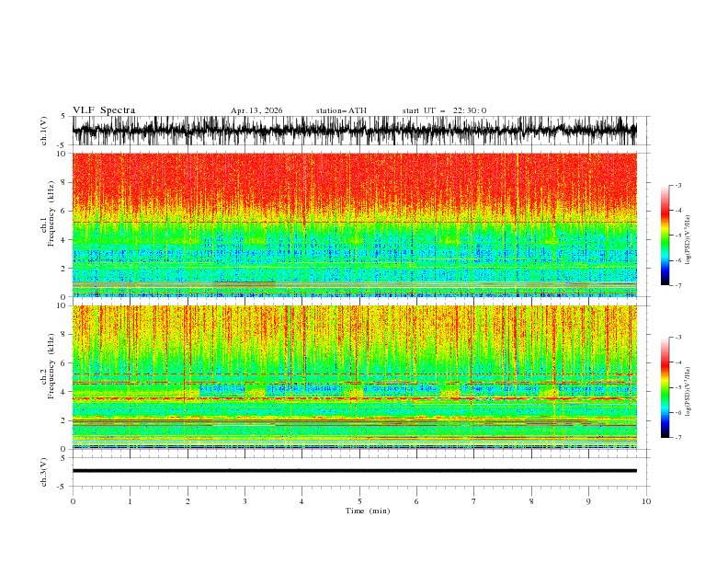Click the "5" tick on ch.1(V) axis
The width and height of the screenshot is (728, 563).
(x=63, y=116)
